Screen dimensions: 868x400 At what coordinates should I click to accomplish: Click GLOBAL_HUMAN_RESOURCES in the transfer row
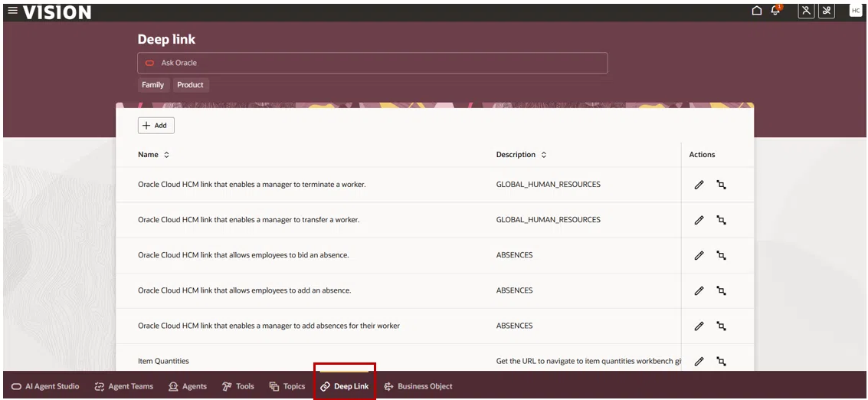(548, 220)
